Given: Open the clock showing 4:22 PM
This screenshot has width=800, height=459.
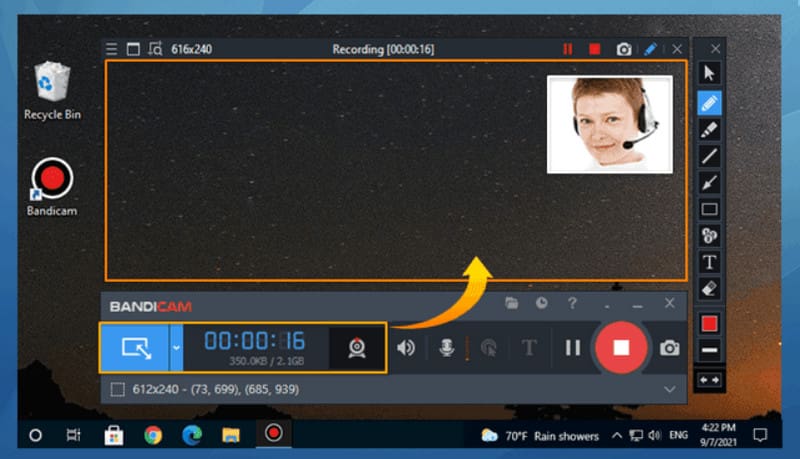Looking at the screenshot, I should pos(718,435).
